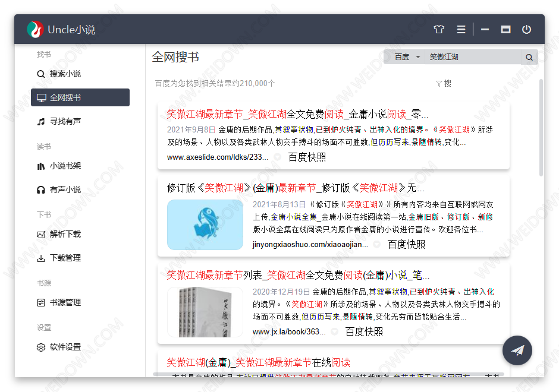Click the horizontal scrollbar at bottom
This screenshot has height=392, width=559.
(x=328, y=374)
